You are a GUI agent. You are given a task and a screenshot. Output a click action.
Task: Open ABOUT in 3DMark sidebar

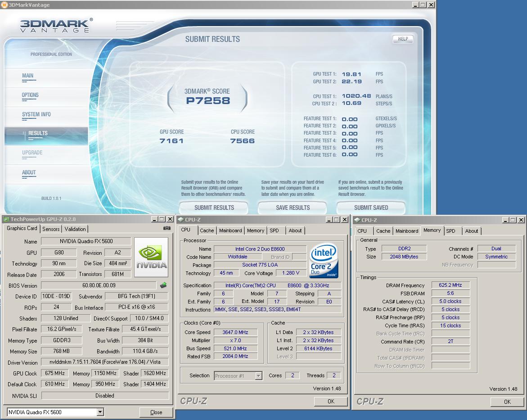(x=29, y=172)
